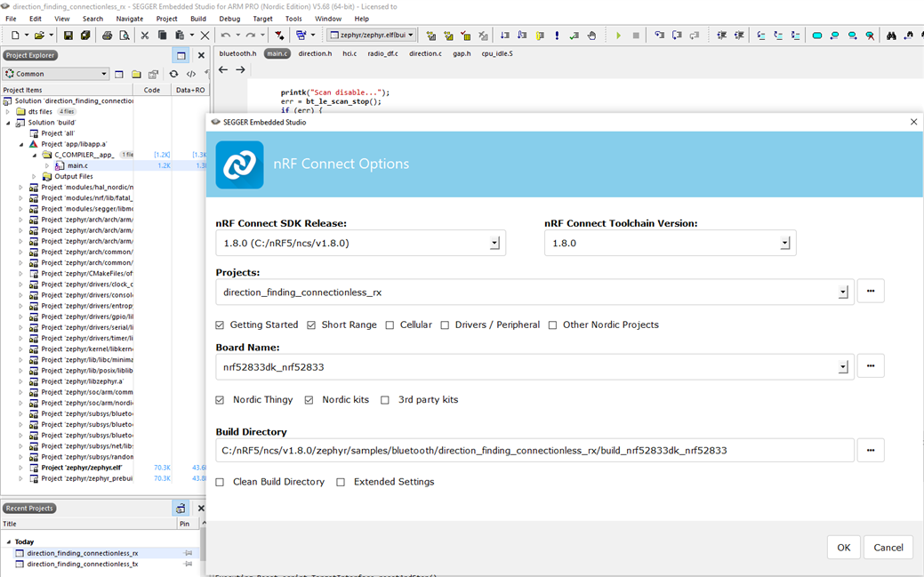The width and height of the screenshot is (924, 577).
Task: Click the Clear Bookmarks red X icon
Action: [x=870, y=36]
